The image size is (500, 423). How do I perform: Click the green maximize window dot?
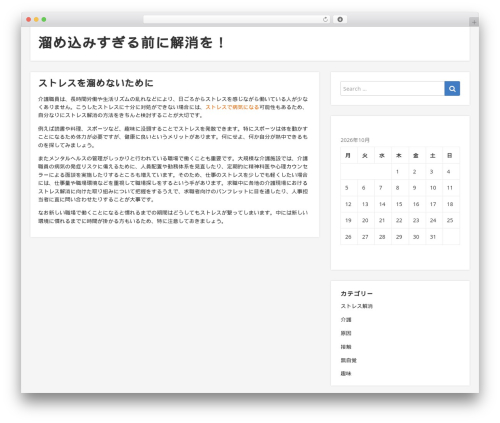(44, 20)
